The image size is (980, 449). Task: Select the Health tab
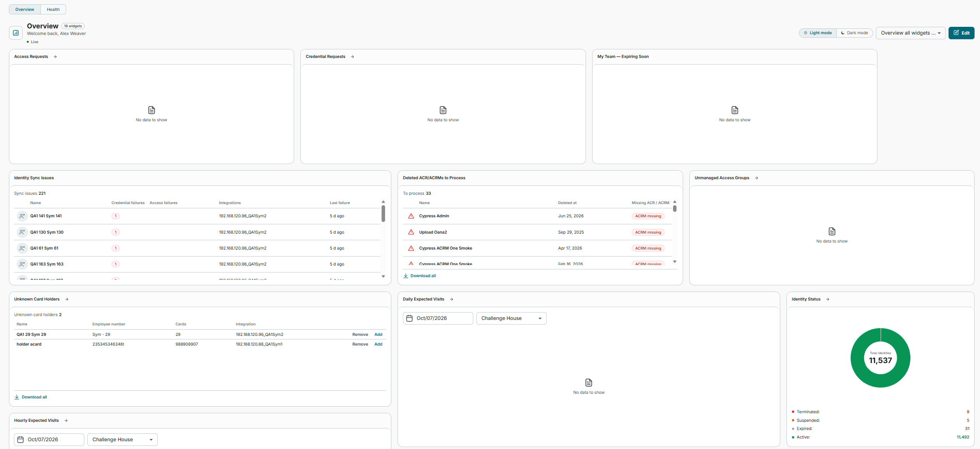coord(53,9)
